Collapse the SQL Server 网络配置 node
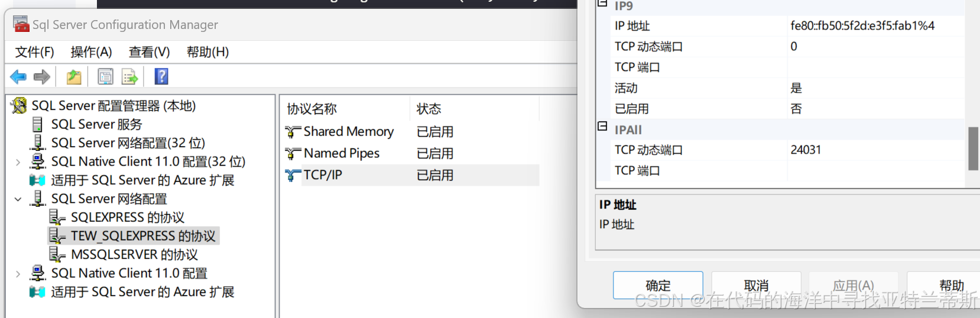This screenshot has height=318, width=980. (x=18, y=199)
